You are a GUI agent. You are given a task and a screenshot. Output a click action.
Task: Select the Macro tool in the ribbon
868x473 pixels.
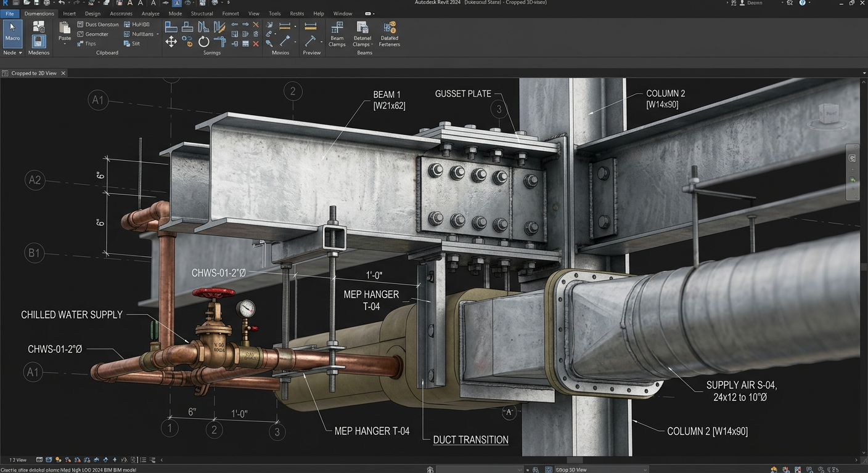12,33
